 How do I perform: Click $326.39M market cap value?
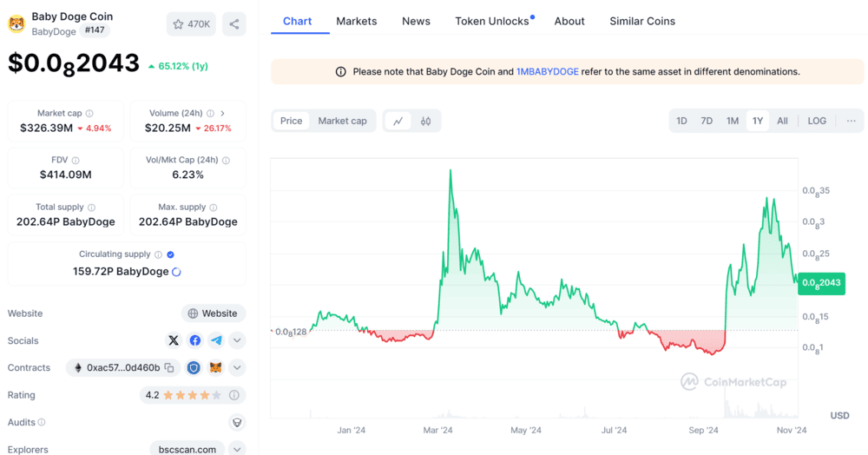click(47, 129)
